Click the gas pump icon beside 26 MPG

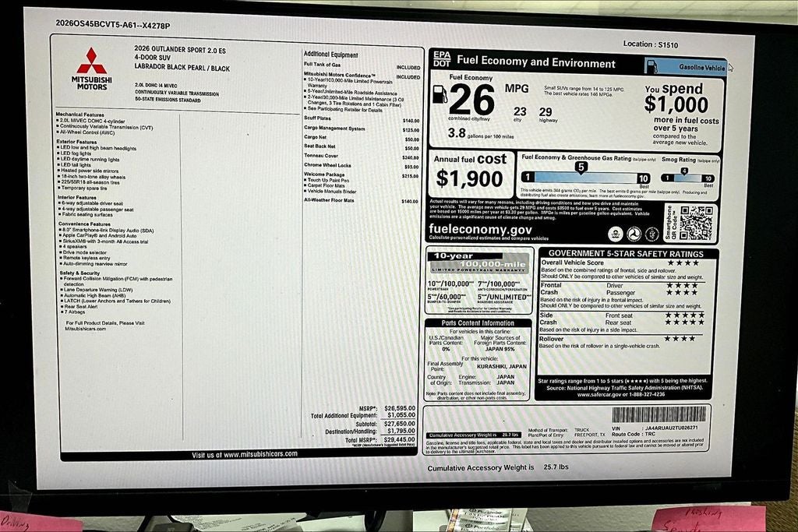coord(440,94)
